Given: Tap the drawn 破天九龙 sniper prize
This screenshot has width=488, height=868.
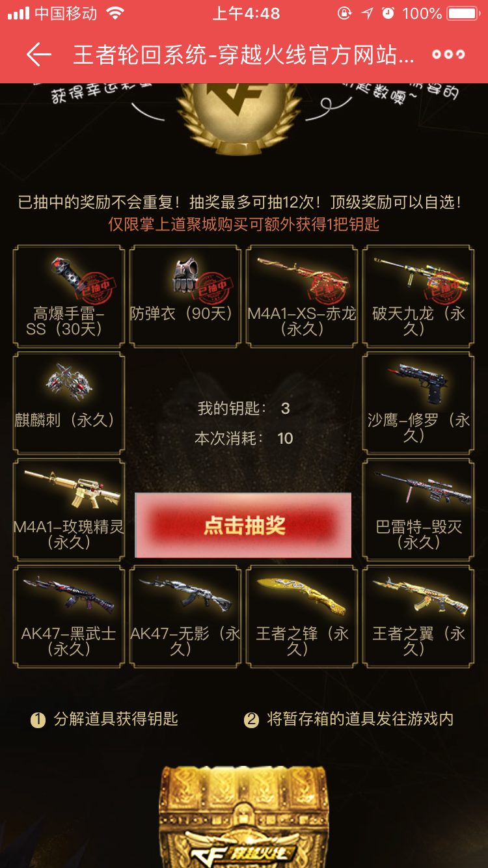Looking at the screenshot, I should (x=418, y=295).
